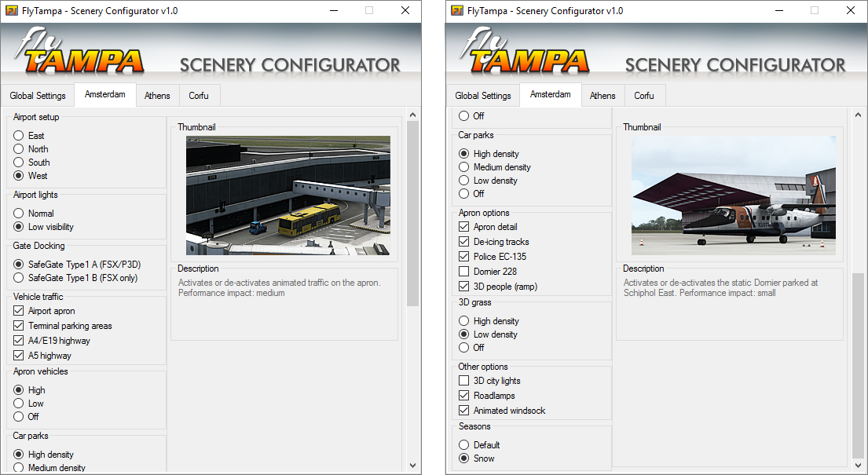Click scroll up arrow in left window
The width and height of the screenshot is (868, 475).
coord(412,115)
